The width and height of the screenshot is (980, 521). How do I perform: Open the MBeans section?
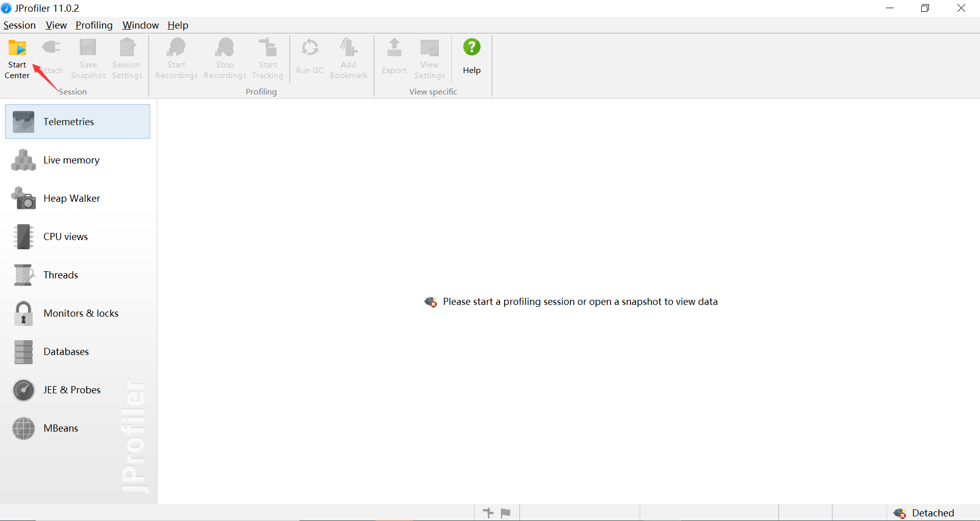click(78, 428)
